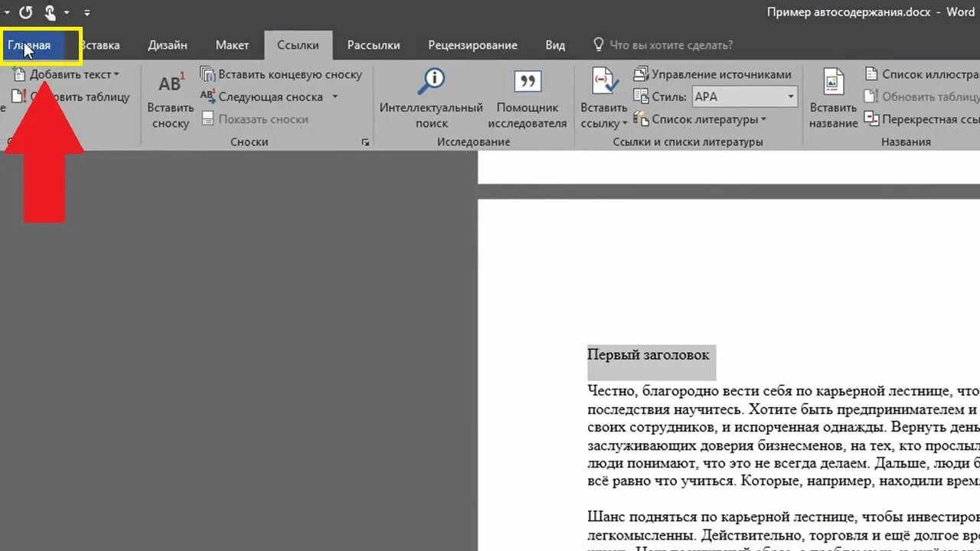Open Управление источниками

(x=712, y=74)
